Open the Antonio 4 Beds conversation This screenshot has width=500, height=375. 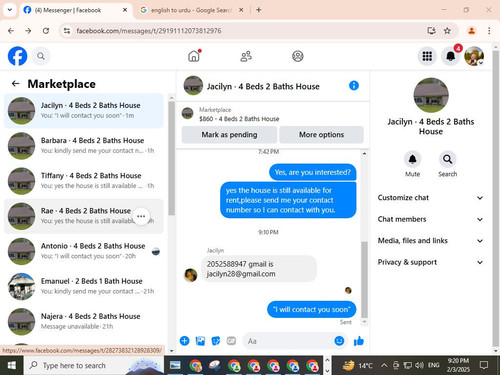click(83, 251)
